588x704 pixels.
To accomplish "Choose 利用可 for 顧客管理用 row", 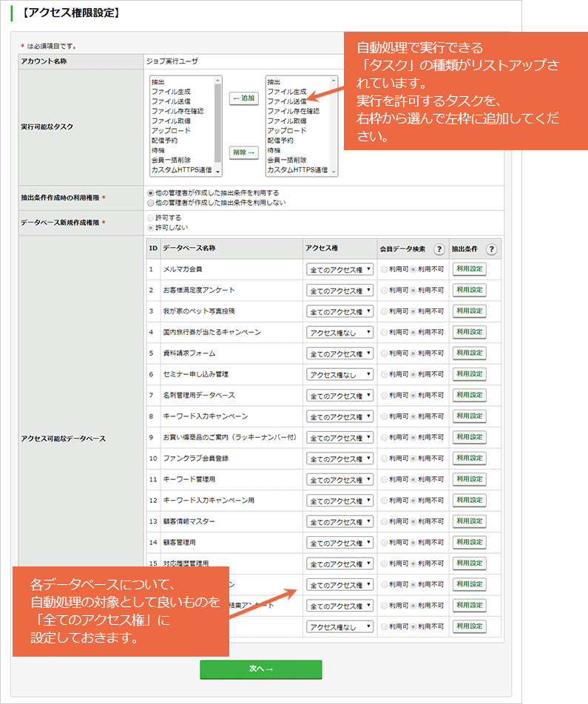I will pyautogui.click(x=384, y=542).
